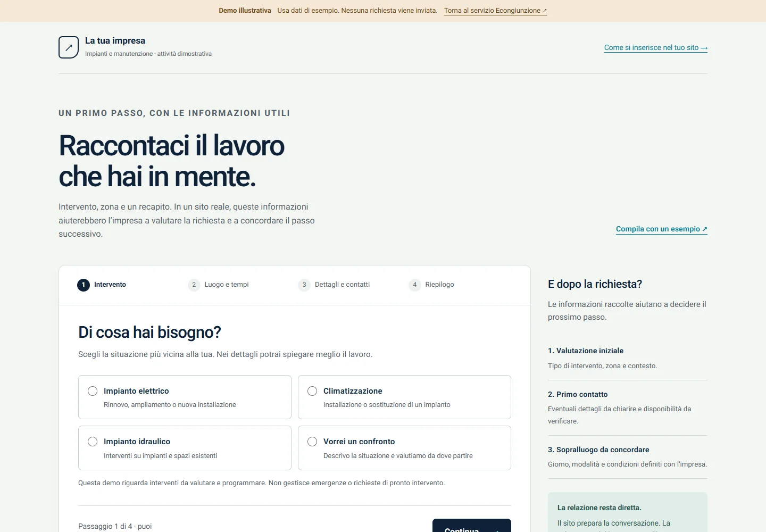This screenshot has height=532, width=766.
Task: Select the 'Climatizzazione' radio option
Action: click(x=404, y=397)
